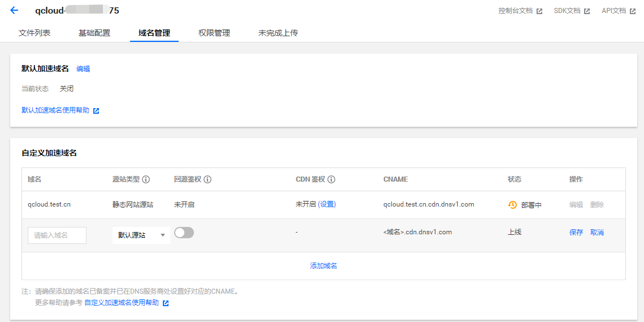Viewport: 644px width, 322px height.
Task: Open CDN 鉴权 设置 link
Action: 327,204
